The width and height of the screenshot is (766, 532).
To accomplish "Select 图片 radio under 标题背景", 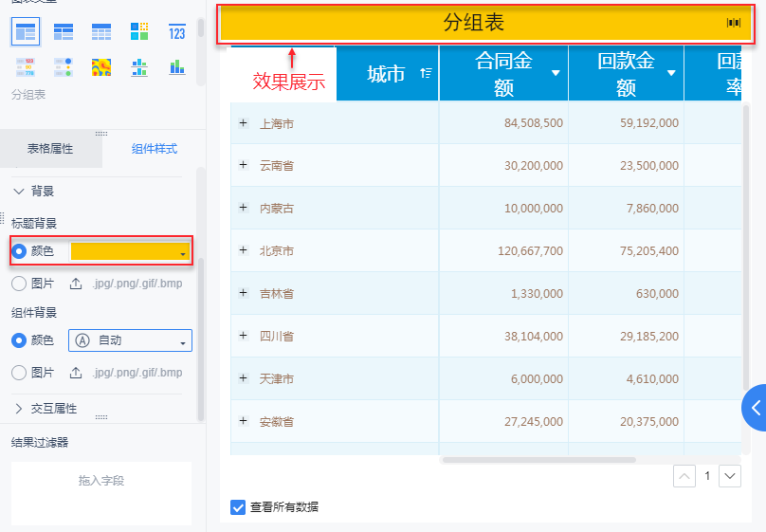I will point(19,284).
